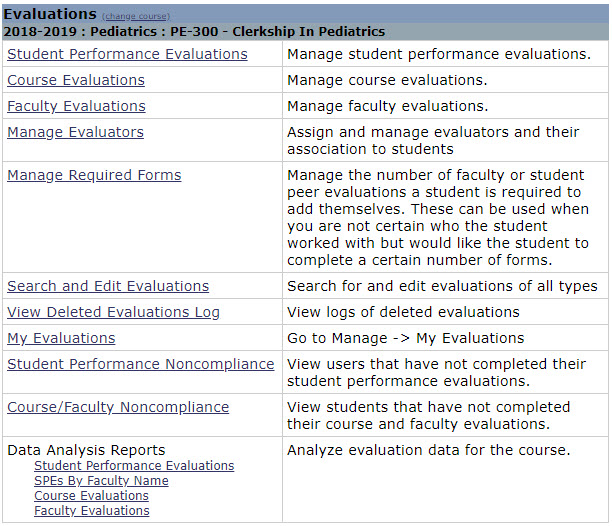The width and height of the screenshot is (612, 526).
Task: Open Search and Edit Evaluations
Action: 108,286
